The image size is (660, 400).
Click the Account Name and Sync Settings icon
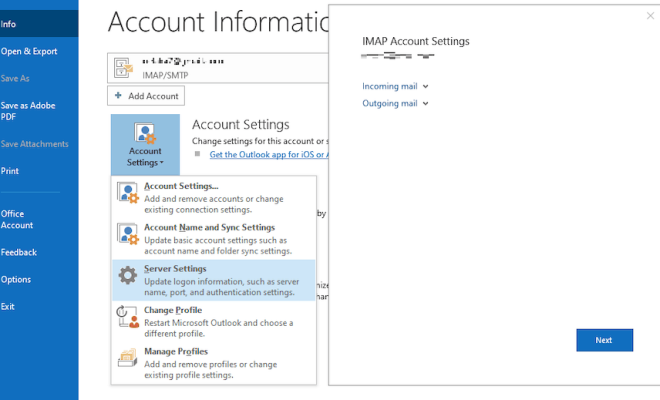[x=128, y=234]
